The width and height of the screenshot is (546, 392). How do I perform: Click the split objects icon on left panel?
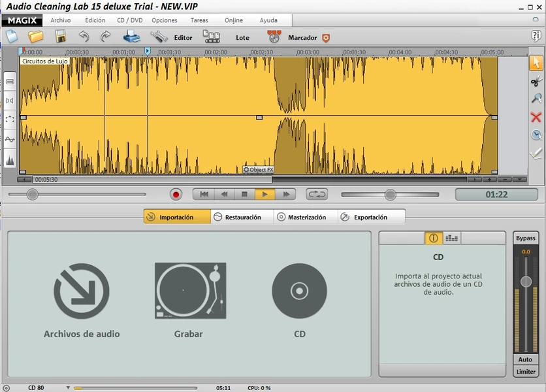point(10,101)
